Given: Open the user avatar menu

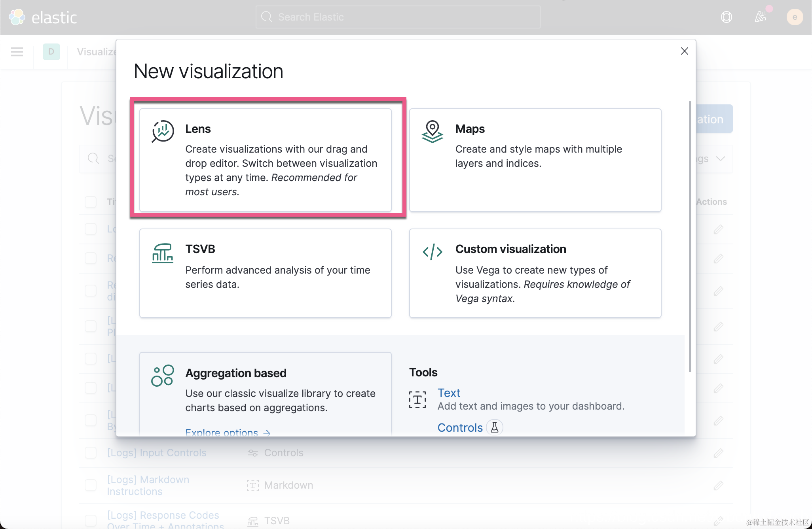Looking at the screenshot, I should 795,17.
